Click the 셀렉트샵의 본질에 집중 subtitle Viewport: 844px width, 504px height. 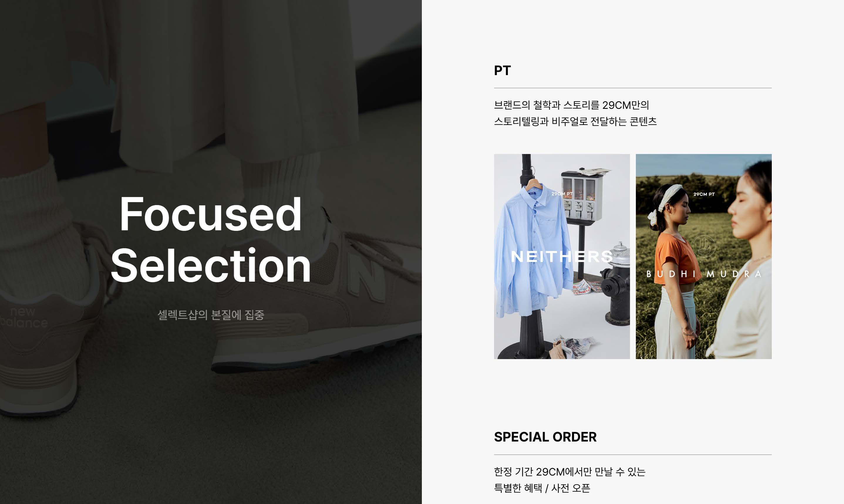coord(211,315)
